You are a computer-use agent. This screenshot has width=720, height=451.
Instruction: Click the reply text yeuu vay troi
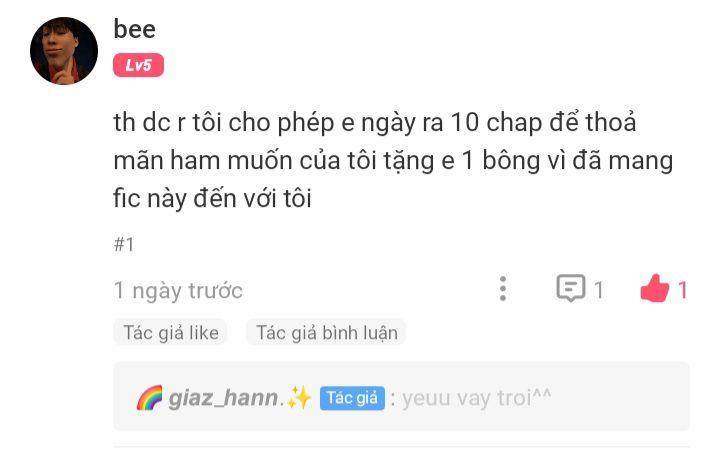coord(476,398)
